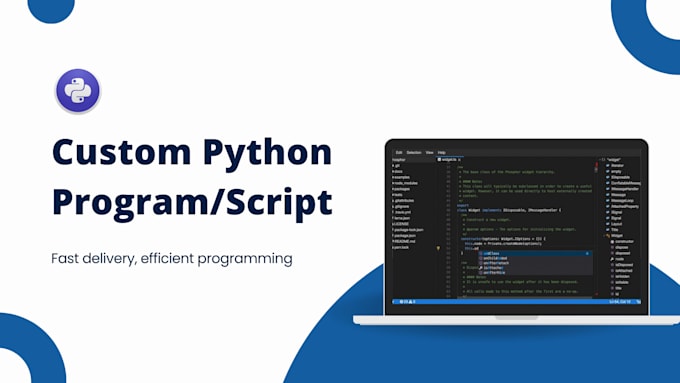Screen dimensions: 680x383
Task: Select isDisposed in the outline
Action: click(x=622, y=265)
